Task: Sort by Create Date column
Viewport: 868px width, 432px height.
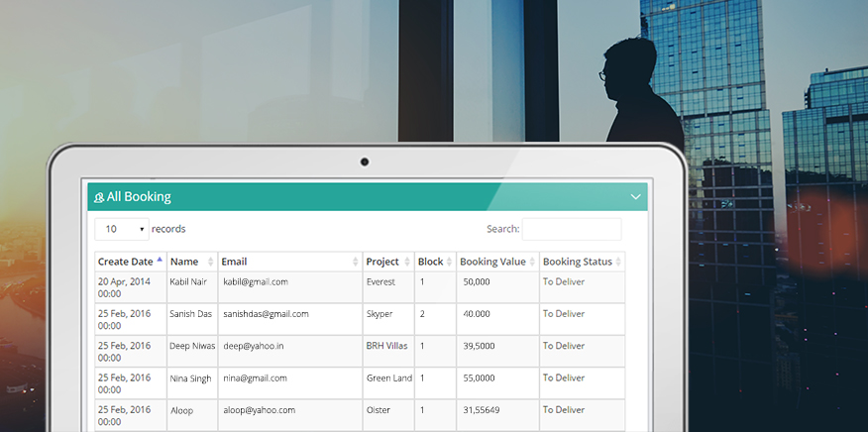Action: (131, 262)
